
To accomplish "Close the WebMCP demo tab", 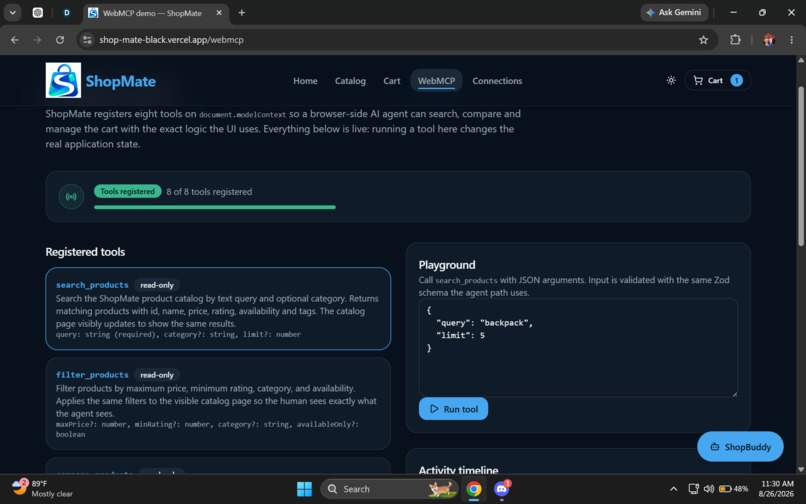I will 219,13.
